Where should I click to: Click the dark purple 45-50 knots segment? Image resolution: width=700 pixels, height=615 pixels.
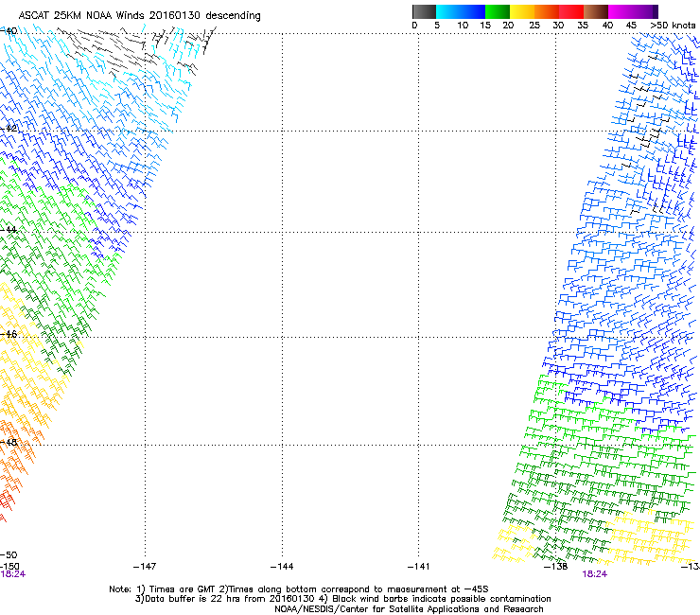point(645,11)
